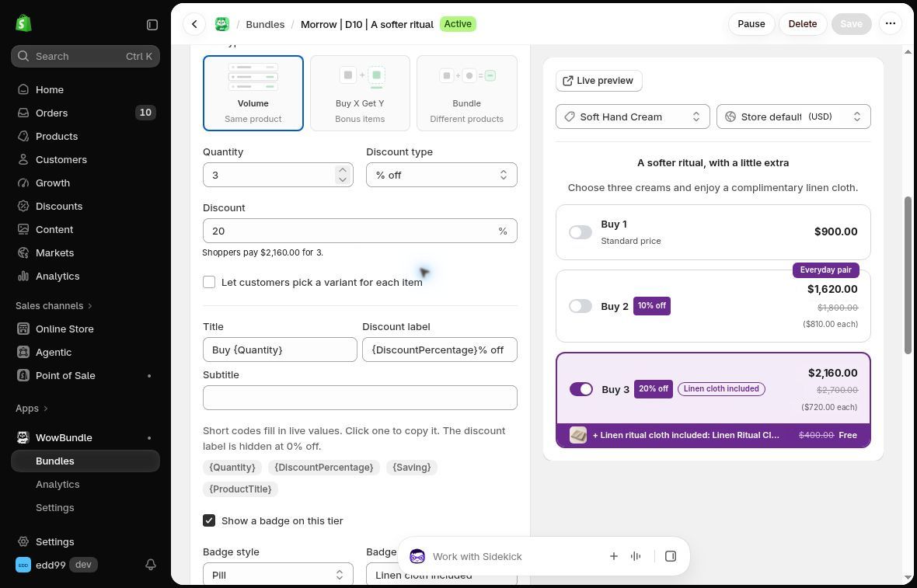
Task: Open the Discount type dropdown
Action: tap(441, 175)
